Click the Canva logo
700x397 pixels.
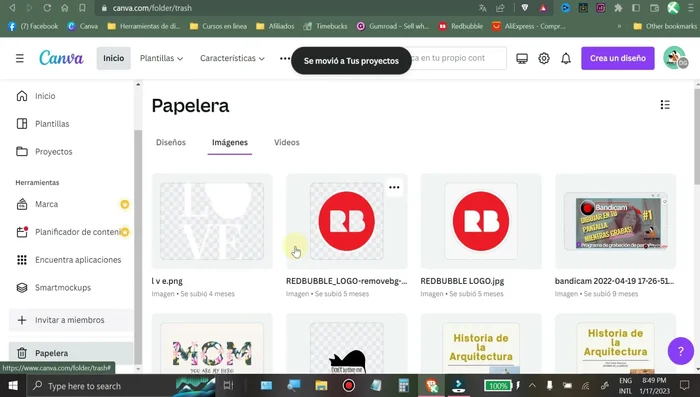[61, 58]
